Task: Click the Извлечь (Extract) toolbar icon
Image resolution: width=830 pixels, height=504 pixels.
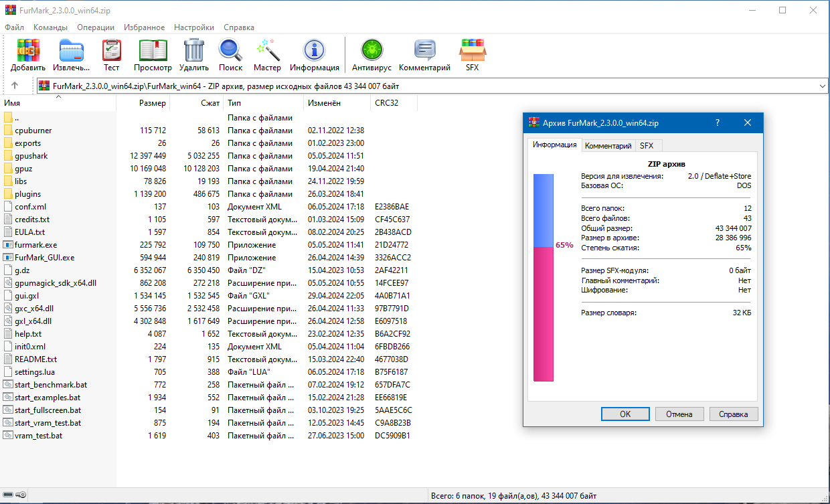Action: coord(72,50)
